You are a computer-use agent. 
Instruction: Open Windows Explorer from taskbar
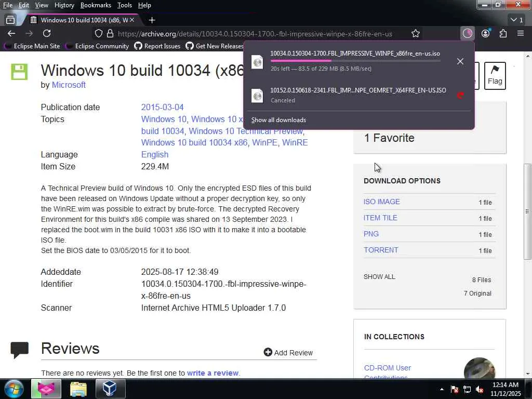point(78,389)
